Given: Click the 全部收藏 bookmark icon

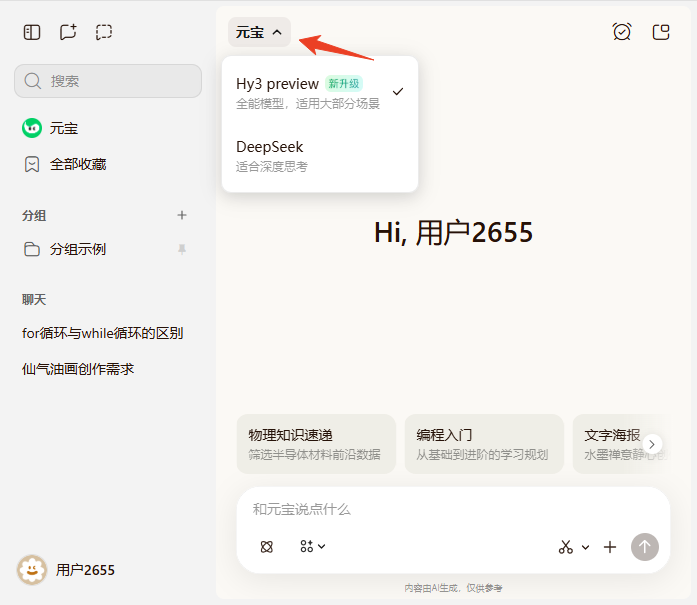Looking at the screenshot, I should pyautogui.click(x=32, y=164).
